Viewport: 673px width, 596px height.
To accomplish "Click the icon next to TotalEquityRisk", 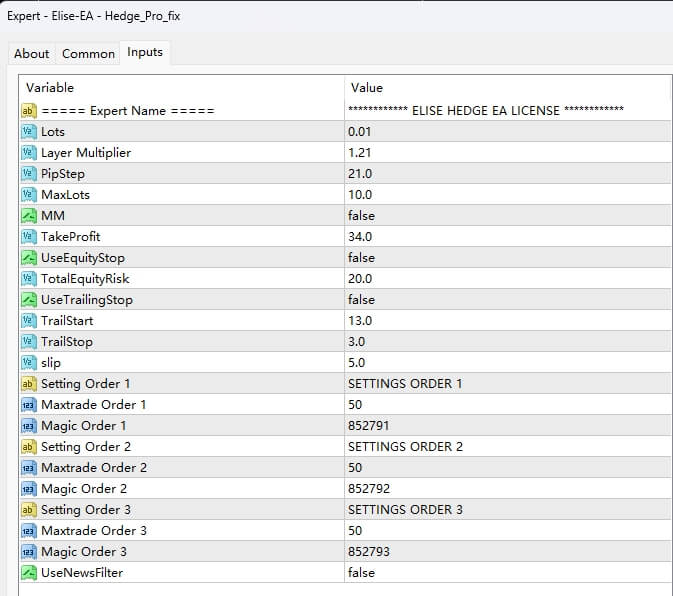I will pyautogui.click(x=28, y=279).
